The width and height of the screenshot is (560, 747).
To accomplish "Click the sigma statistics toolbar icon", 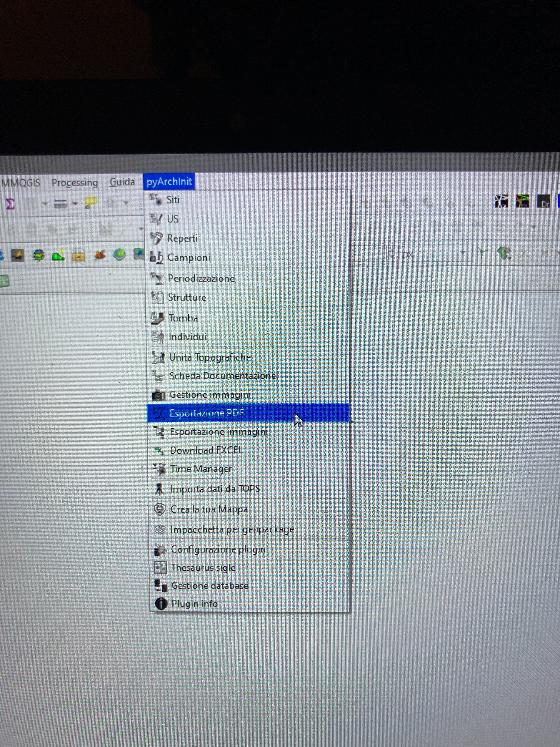I will click(x=10, y=204).
